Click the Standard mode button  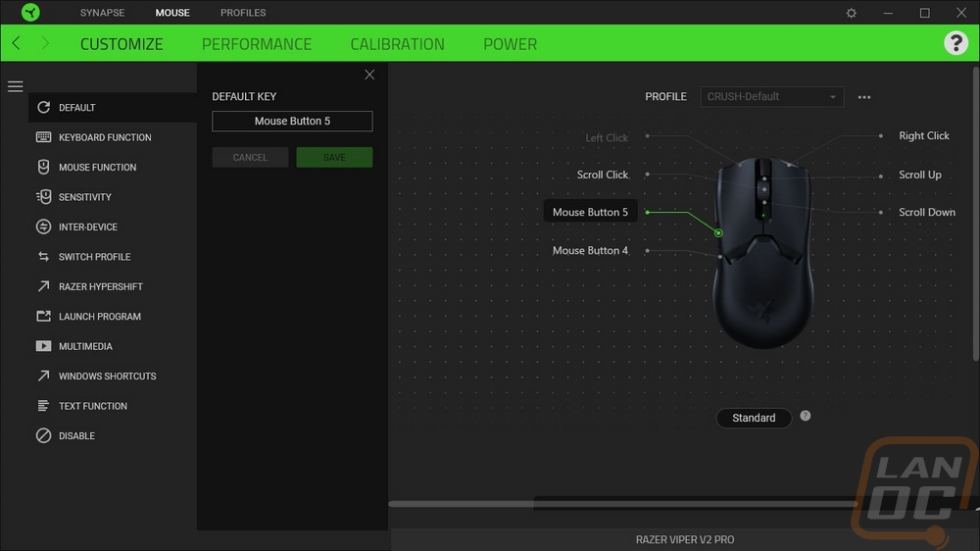(754, 418)
